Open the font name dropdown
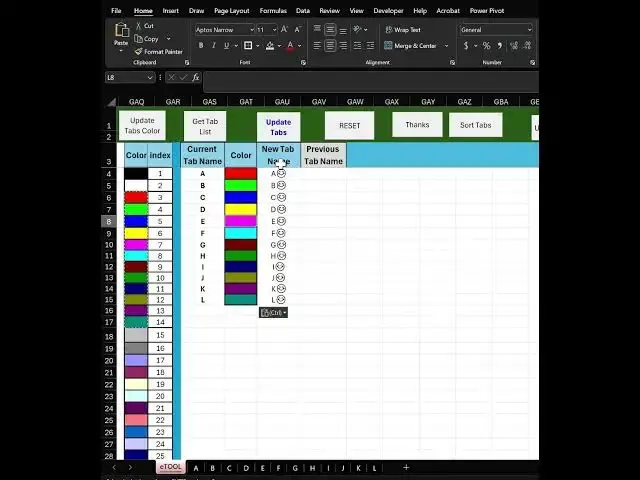The image size is (640, 480). (x=251, y=30)
